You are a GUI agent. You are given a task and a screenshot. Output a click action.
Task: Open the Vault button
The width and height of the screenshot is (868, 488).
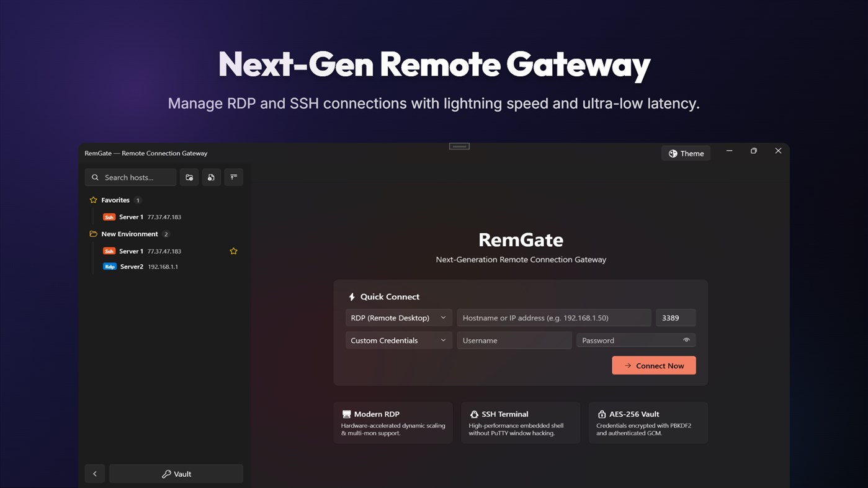pyautogui.click(x=176, y=474)
